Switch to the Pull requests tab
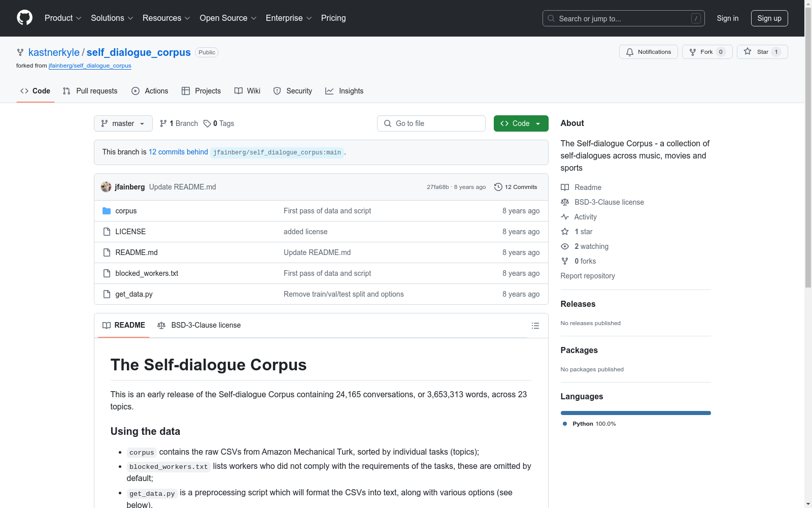Screen dimensions: 812x508 pos(90,91)
